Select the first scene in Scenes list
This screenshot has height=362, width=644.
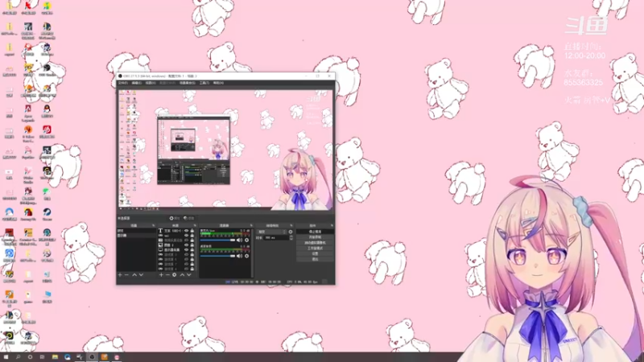(136, 231)
